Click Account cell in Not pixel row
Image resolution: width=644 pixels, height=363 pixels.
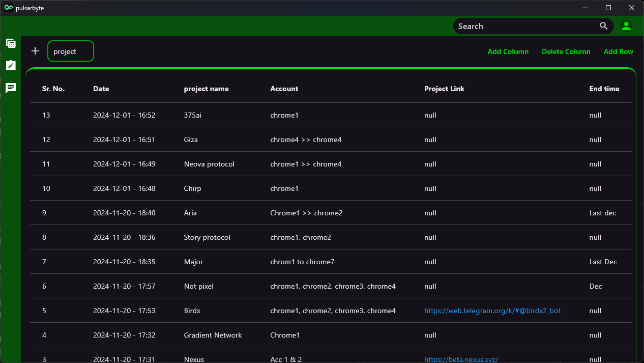click(x=333, y=286)
